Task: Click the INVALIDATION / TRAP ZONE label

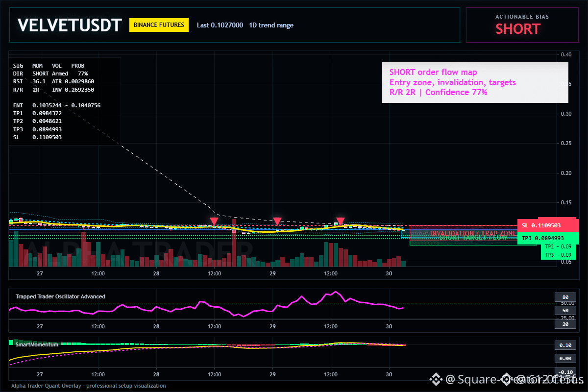Action: point(474,233)
